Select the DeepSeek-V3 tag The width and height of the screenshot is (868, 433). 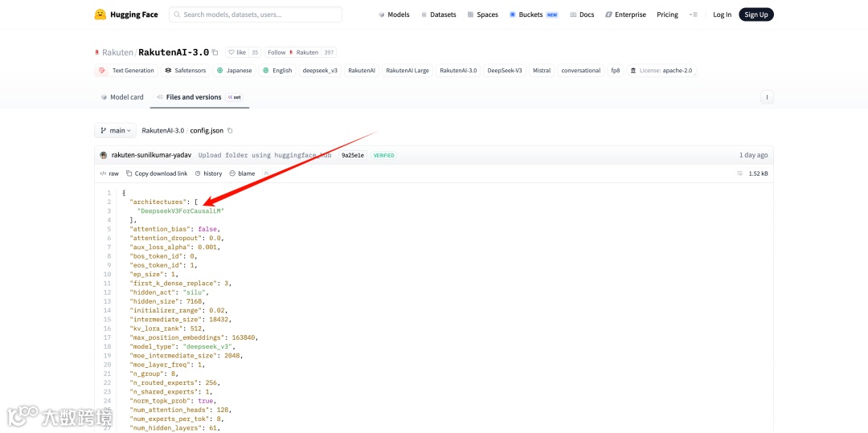pos(504,70)
